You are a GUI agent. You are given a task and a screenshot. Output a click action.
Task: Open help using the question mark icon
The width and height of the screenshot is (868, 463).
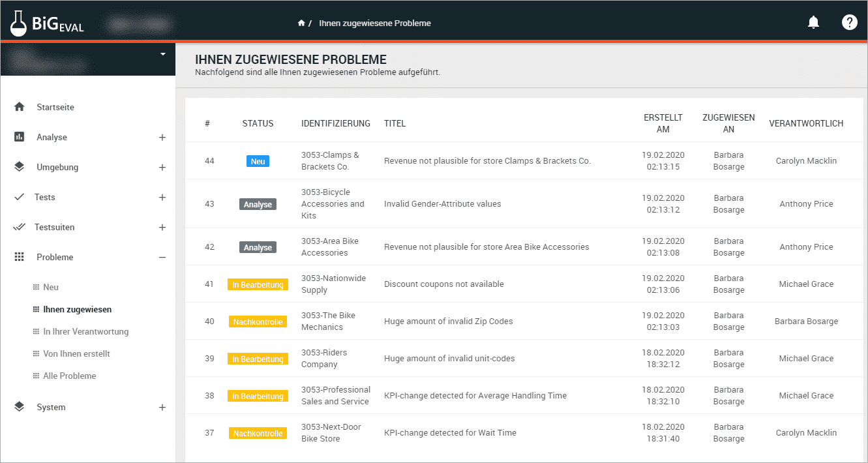point(850,22)
